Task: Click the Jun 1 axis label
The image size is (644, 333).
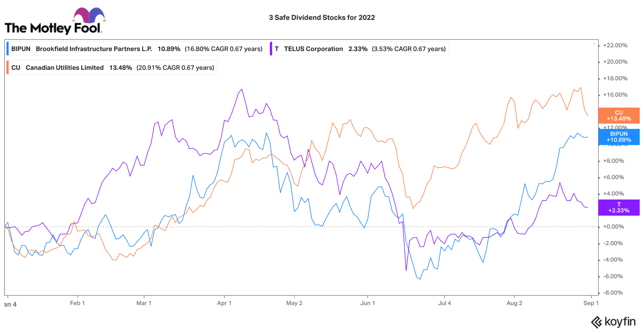Action: point(367,303)
